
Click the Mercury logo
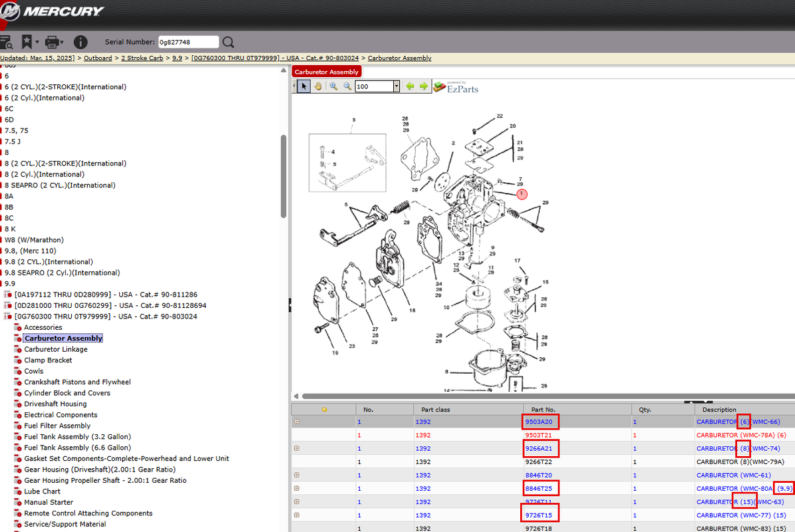click(x=52, y=11)
